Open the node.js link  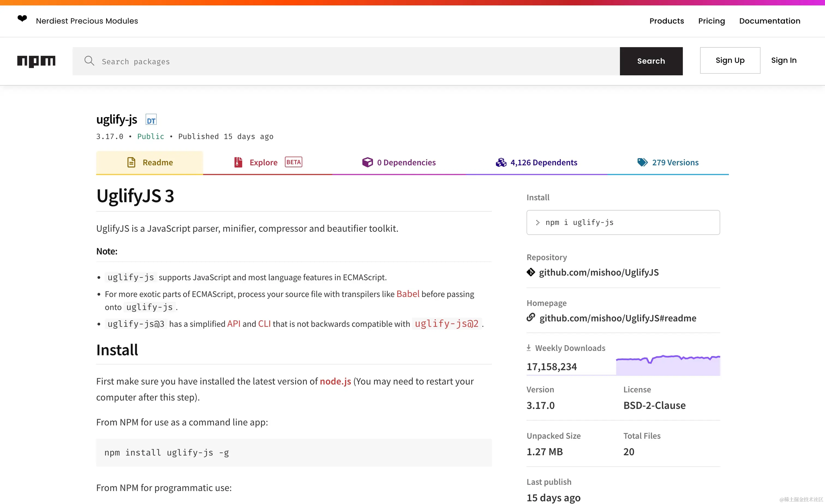coord(335,381)
